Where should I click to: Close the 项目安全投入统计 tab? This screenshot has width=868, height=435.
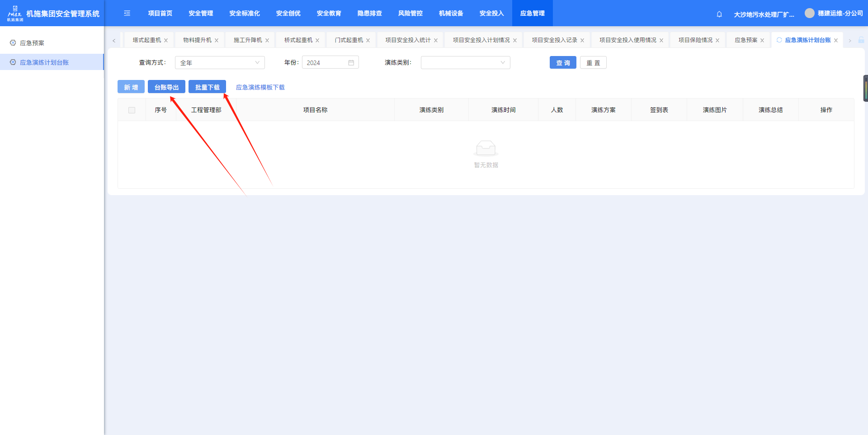point(436,41)
